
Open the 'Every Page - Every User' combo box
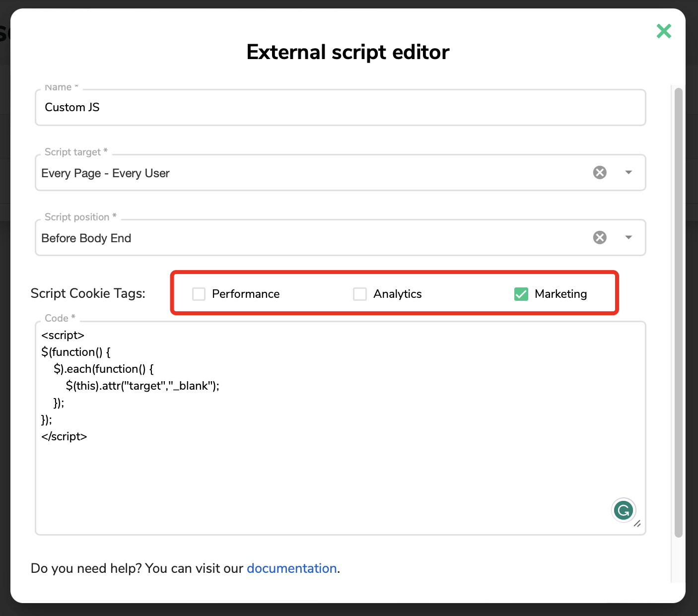[x=298, y=173]
